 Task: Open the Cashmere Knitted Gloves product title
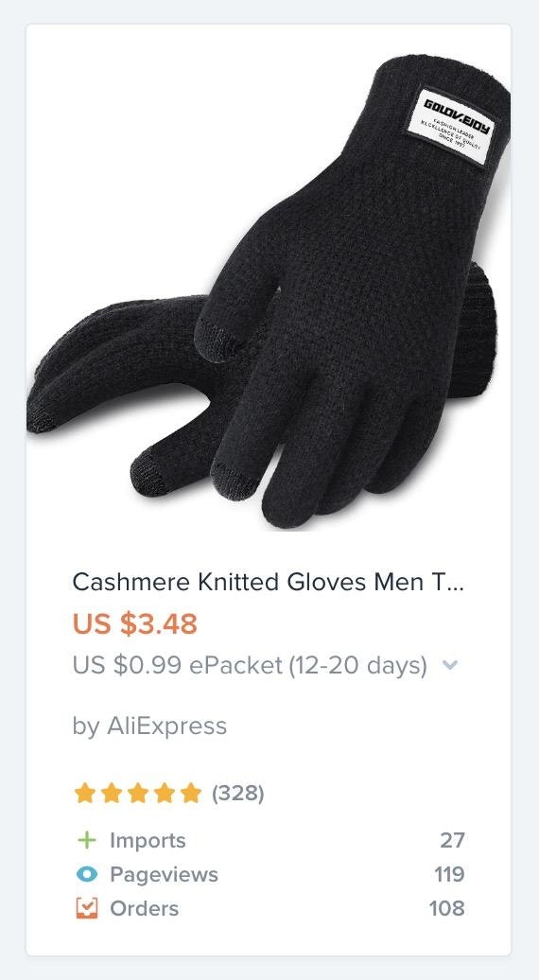point(268,583)
